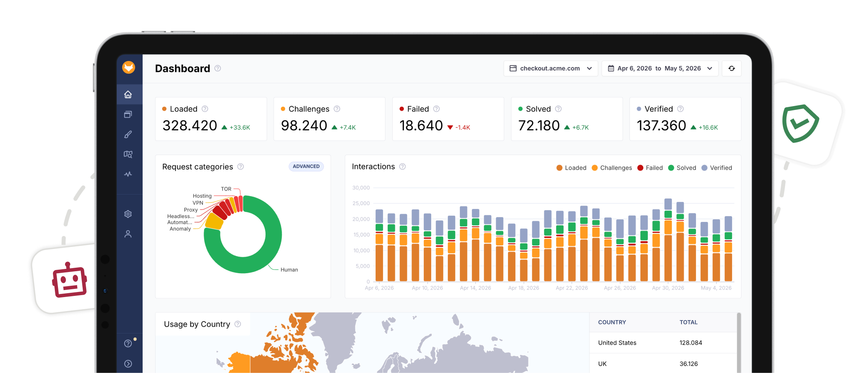
Task: Toggle Solved series in Interactions legend
Action: [x=682, y=168]
